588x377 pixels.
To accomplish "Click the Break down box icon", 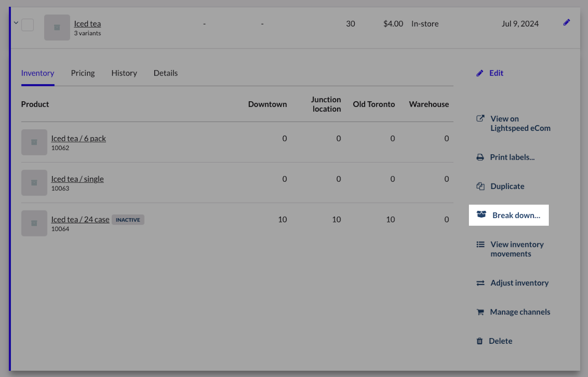I will point(481,215).
